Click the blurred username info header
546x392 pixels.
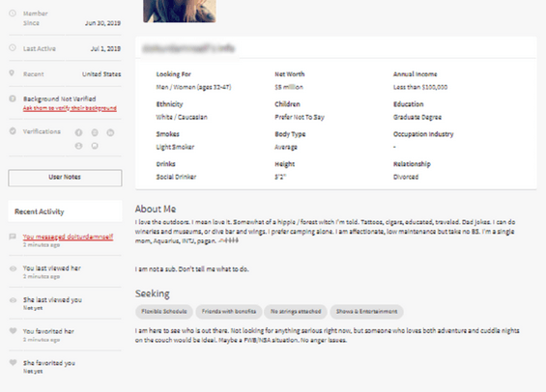tap(188, 48)
